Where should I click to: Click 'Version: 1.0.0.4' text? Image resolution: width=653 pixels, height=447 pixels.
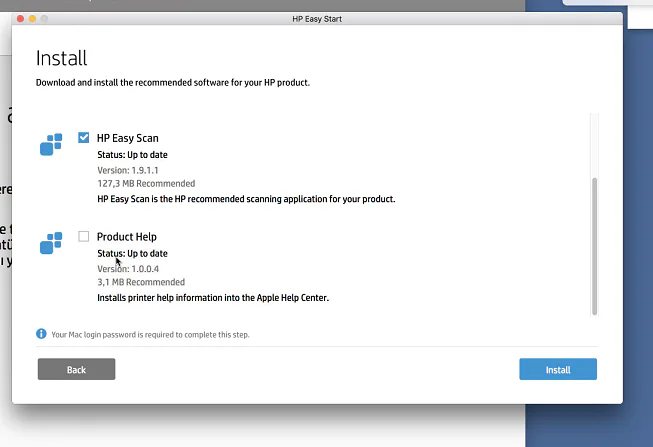click(128, 269)
